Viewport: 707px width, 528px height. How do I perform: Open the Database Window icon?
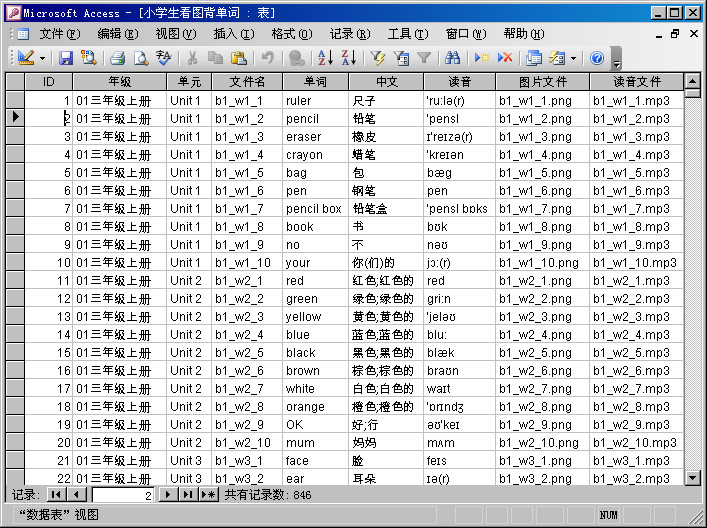[534, 58]
